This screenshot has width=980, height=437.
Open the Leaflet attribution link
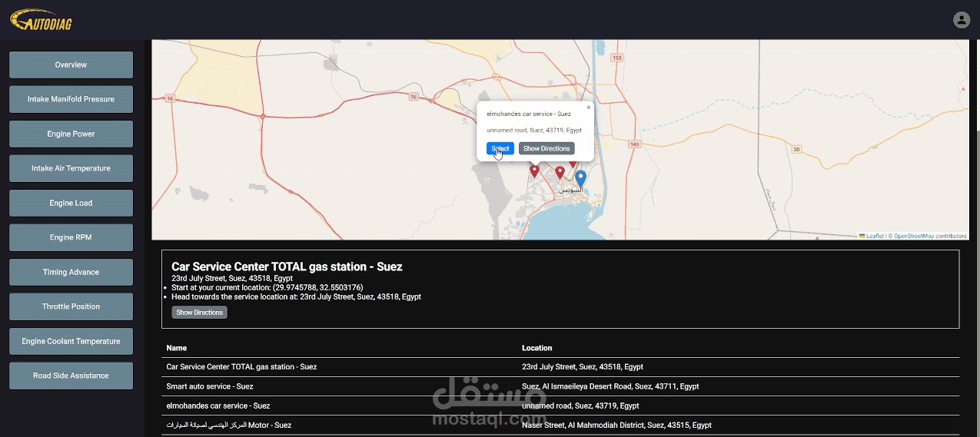[871, 236]
